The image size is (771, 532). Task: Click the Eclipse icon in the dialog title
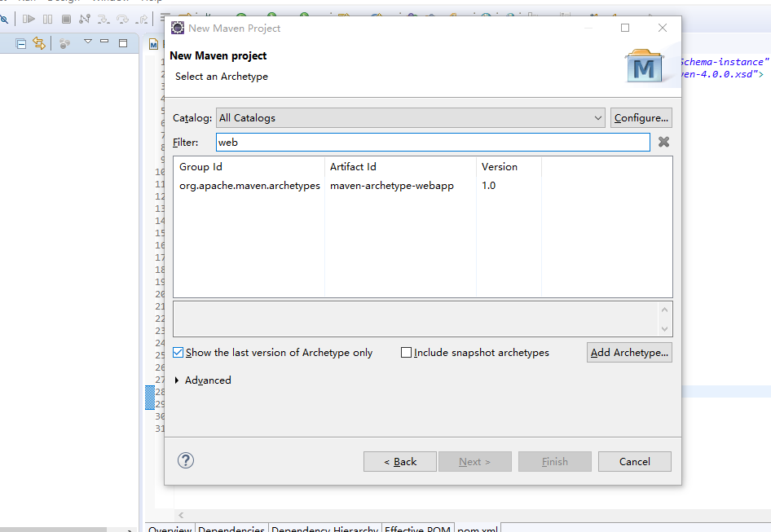(x=178, y=28)
